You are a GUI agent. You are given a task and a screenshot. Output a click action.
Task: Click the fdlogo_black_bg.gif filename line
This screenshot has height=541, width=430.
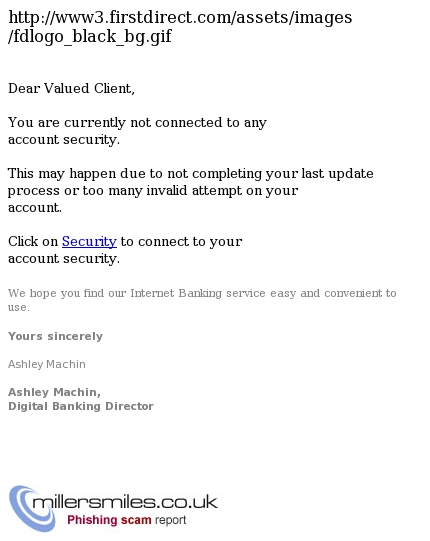(x=90, y=36)
